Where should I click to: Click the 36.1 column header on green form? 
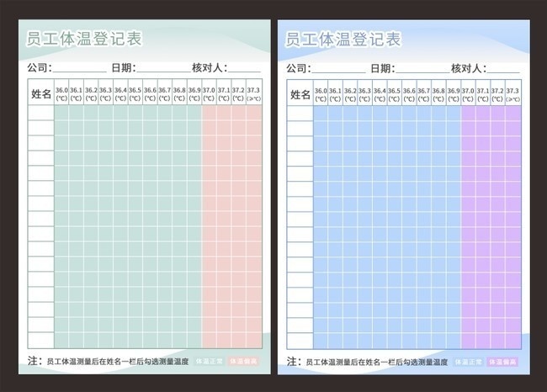point(76,92)
